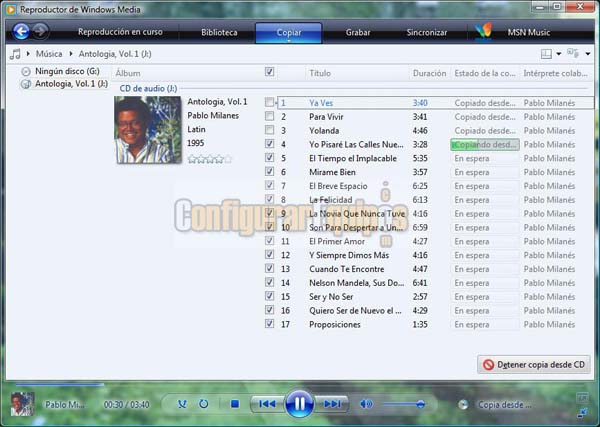Click the Música breadcrumb label
This screenshot has width=600, height=427.
tap(49, 54)
